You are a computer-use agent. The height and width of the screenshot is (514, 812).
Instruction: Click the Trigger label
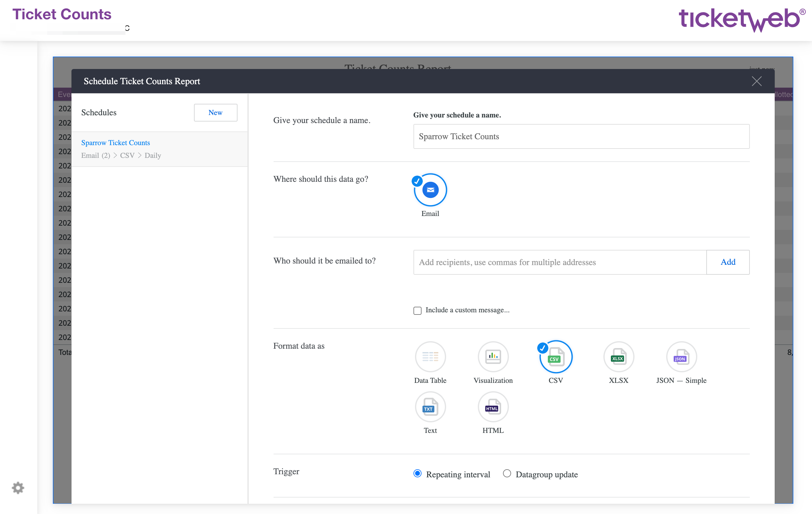coord(286,471)
